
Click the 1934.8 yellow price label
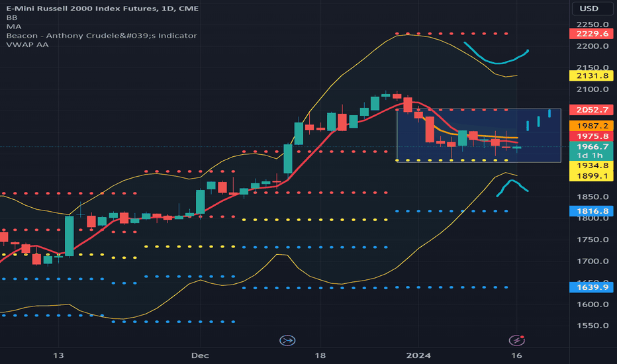click(591, 165)
